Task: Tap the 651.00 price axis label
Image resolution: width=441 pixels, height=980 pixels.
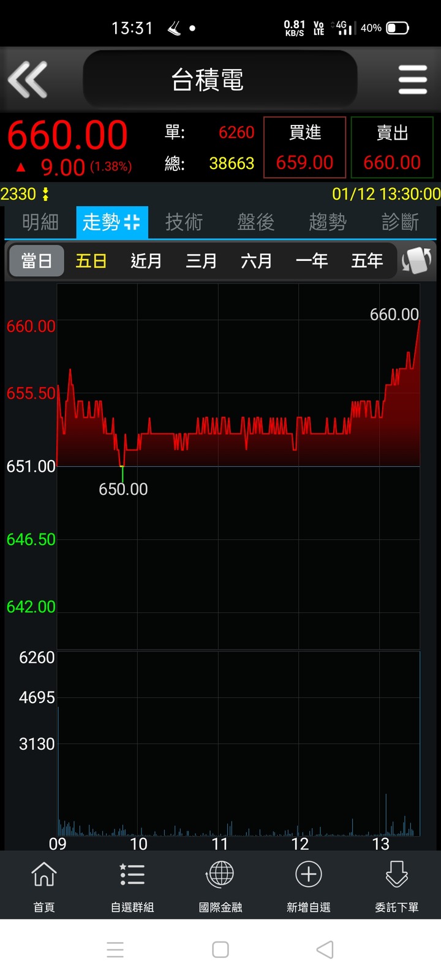Action: [31, 467]
